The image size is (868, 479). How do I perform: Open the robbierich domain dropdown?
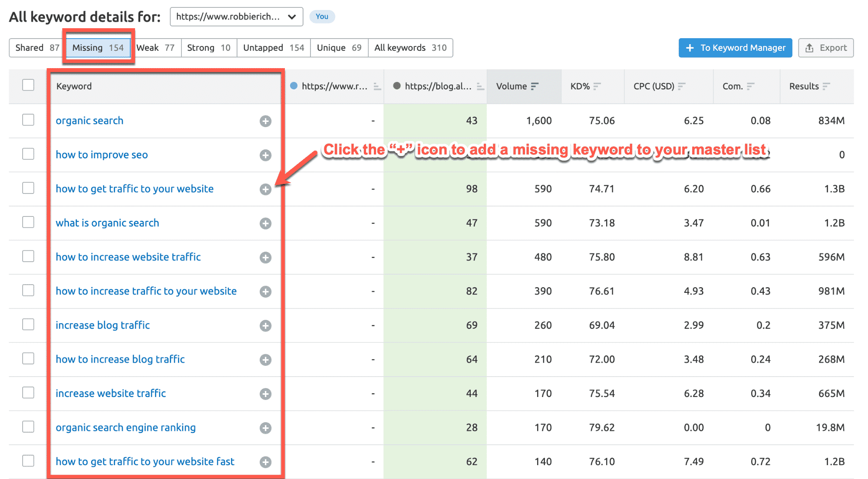236,17
